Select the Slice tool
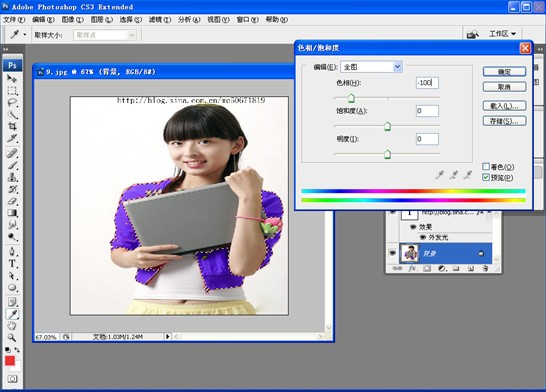The image size is (546, 392). point(12,138)
